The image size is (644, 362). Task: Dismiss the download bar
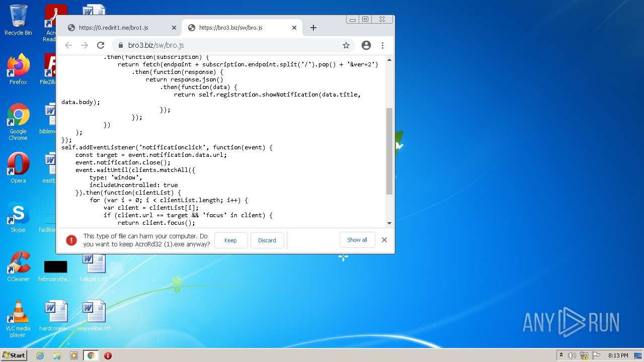coord(384,240)
